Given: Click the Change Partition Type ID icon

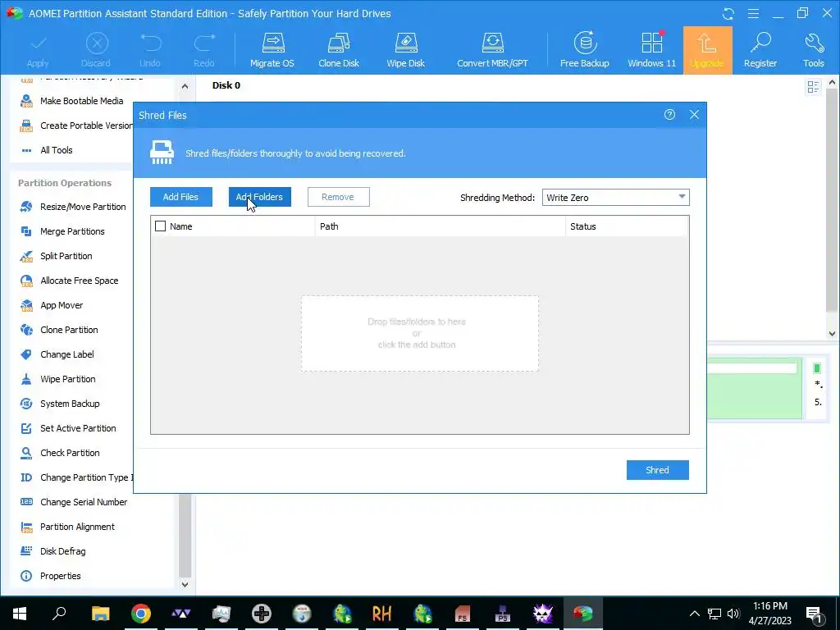Looking at the screenshot, I should (x=26, y=477).
